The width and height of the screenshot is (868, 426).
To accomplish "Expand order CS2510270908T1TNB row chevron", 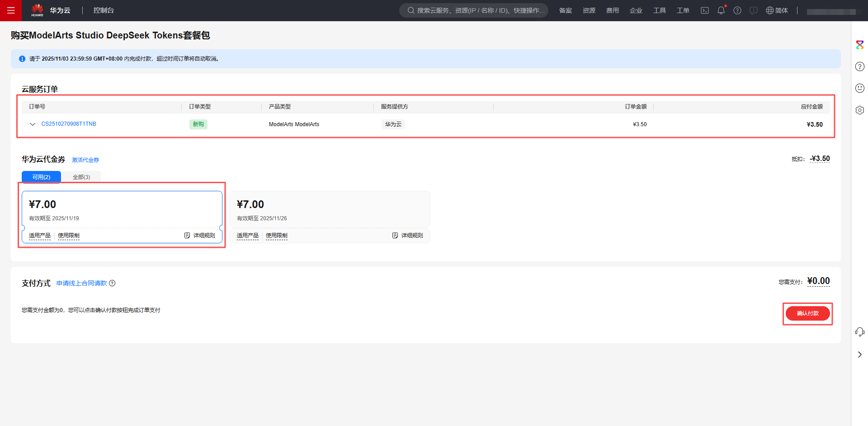I will click(x=33, y=124).
